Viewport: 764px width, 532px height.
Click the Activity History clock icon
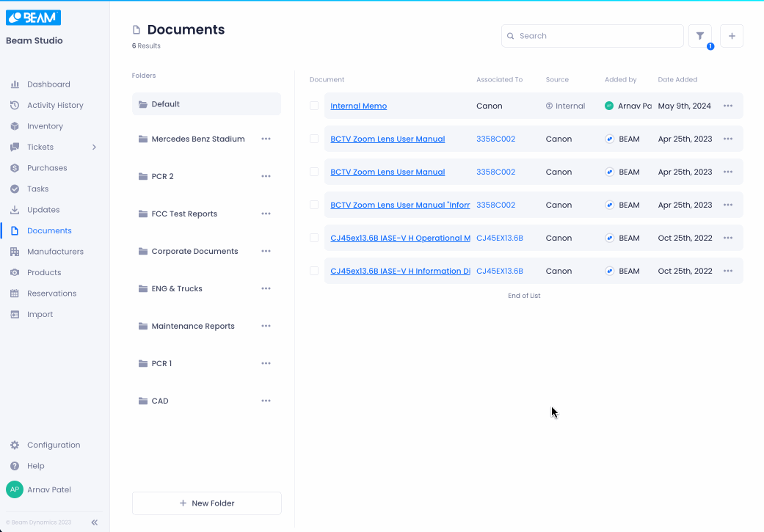[15, 105]
